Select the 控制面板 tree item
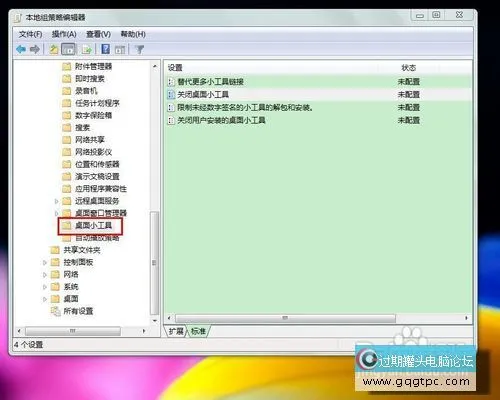The width and height of the screenshot is (500, 400). (72, 262)
